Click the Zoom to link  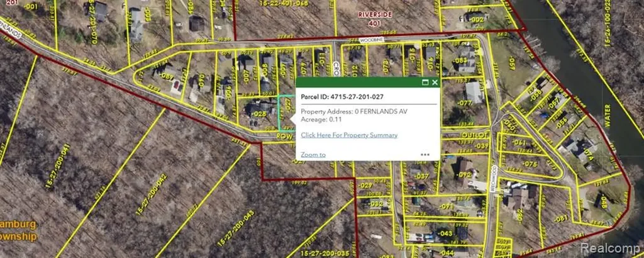click(x=313, y=155)
